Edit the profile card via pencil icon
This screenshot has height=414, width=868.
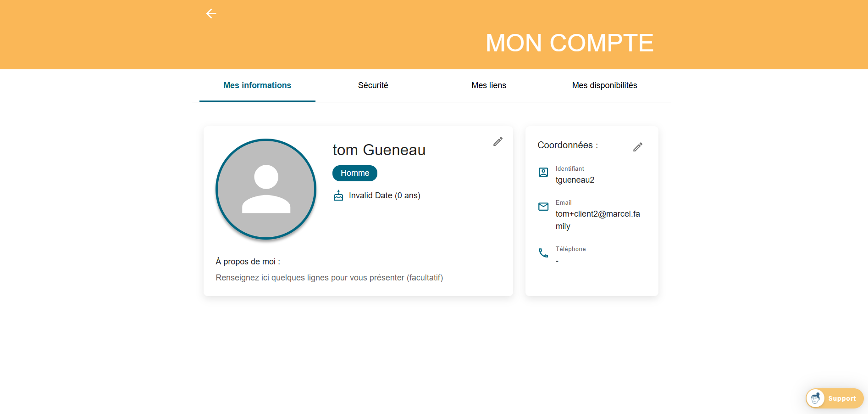pyautogui.click(x=498, y=142)
